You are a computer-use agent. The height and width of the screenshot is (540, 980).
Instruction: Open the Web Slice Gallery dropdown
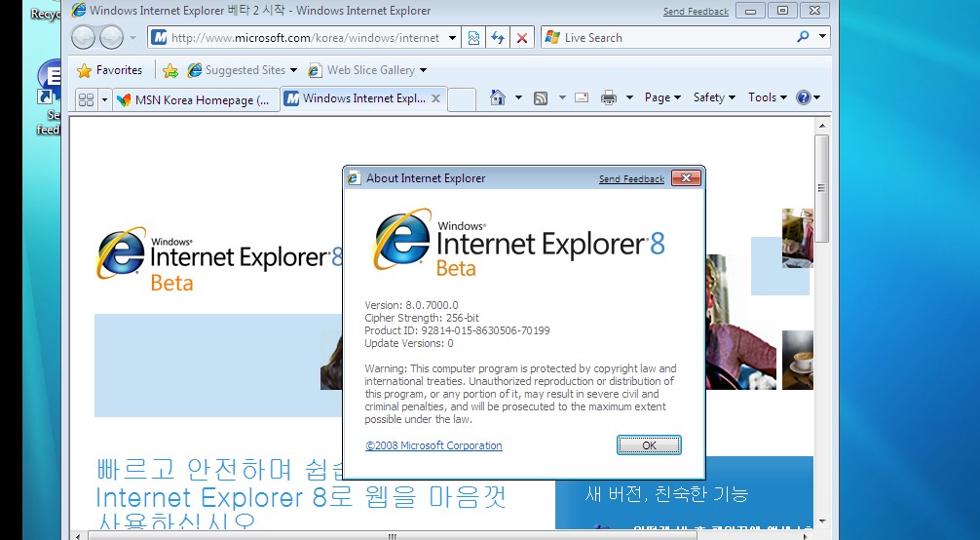(x=367, y=70)
